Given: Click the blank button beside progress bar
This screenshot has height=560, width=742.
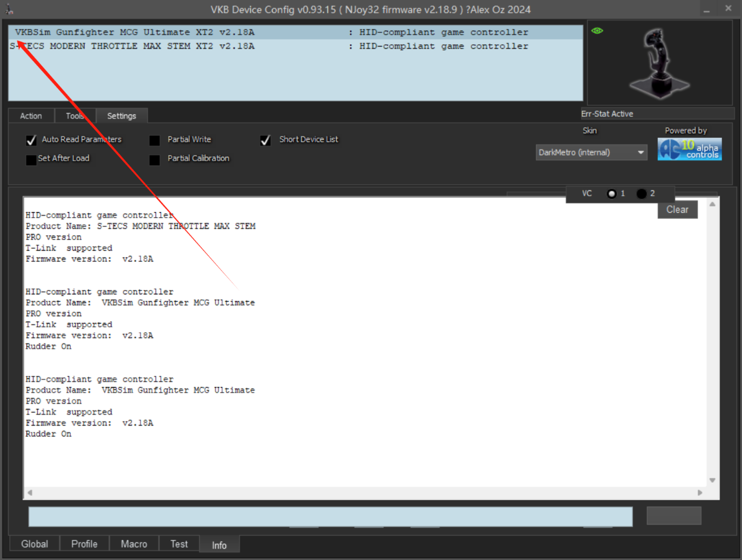Looking at the screenshot, I should click(x=674, y=516).
